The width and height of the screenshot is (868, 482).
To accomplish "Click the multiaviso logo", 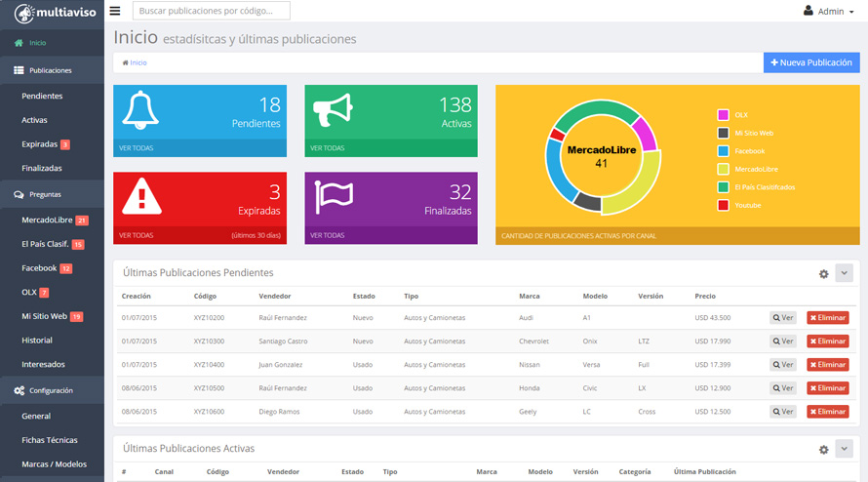I will (x=55, y=13).
